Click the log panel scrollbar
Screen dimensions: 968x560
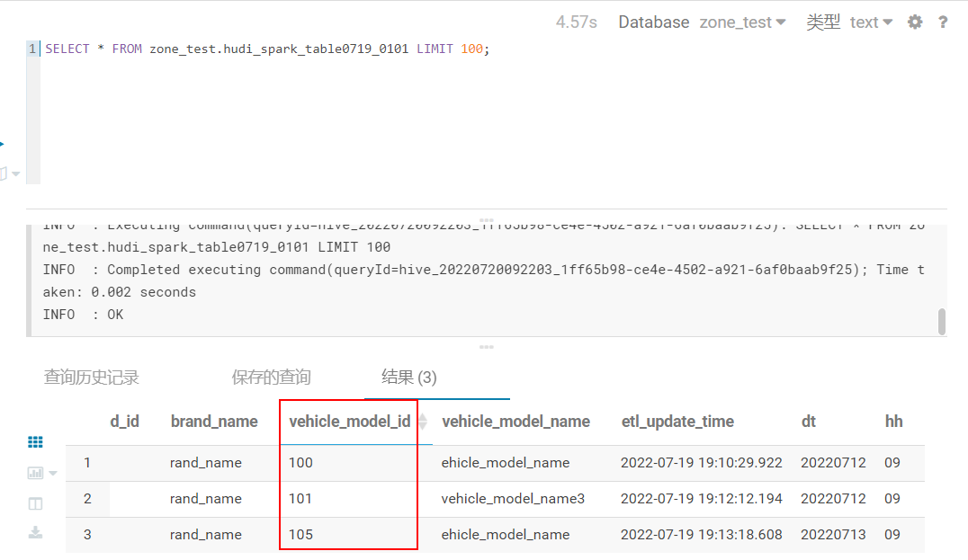(941, 321)
